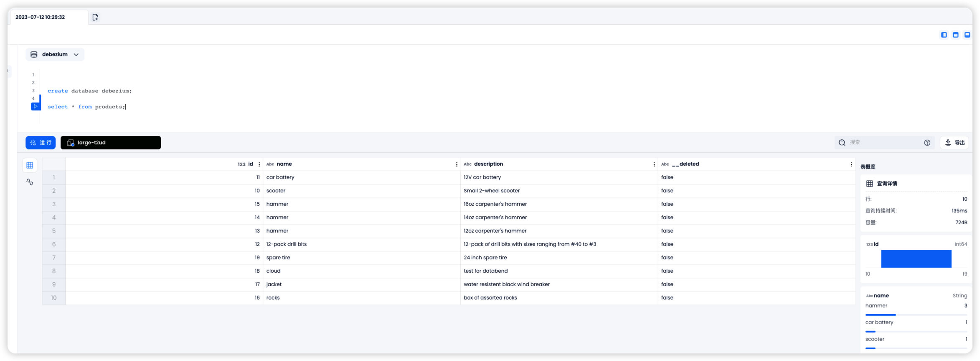The width and height of the screenshot is (980, 361).
Task: Open the chart view icon in the sidebar
Action: pos(30,182)
